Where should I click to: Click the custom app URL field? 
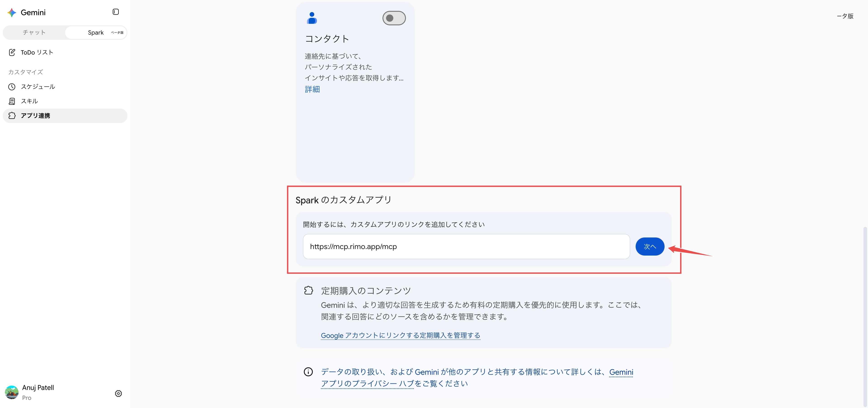pos(466,247)
